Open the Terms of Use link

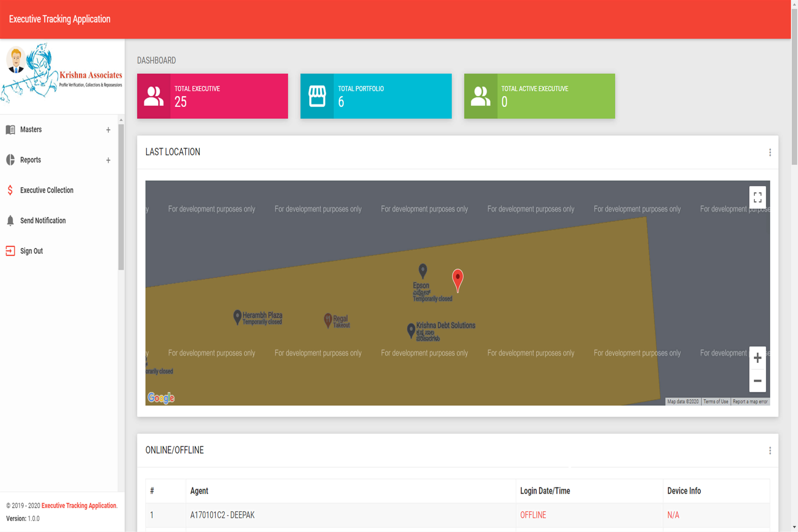tap(716, 401)
